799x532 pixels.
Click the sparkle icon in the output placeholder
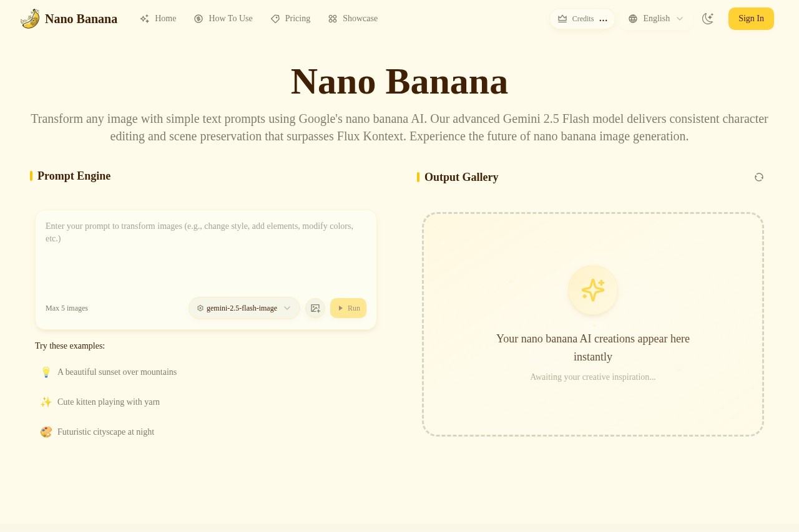[x=592, y=290]
